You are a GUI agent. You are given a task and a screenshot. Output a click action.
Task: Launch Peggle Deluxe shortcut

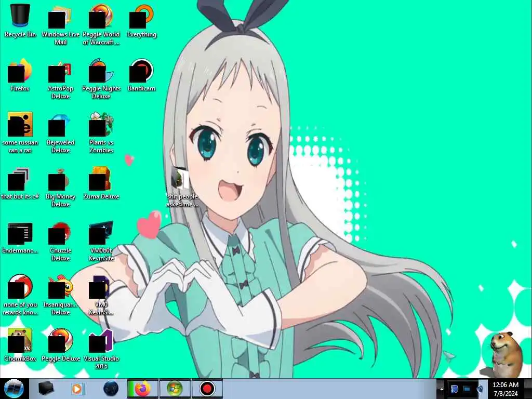point(60,345)
